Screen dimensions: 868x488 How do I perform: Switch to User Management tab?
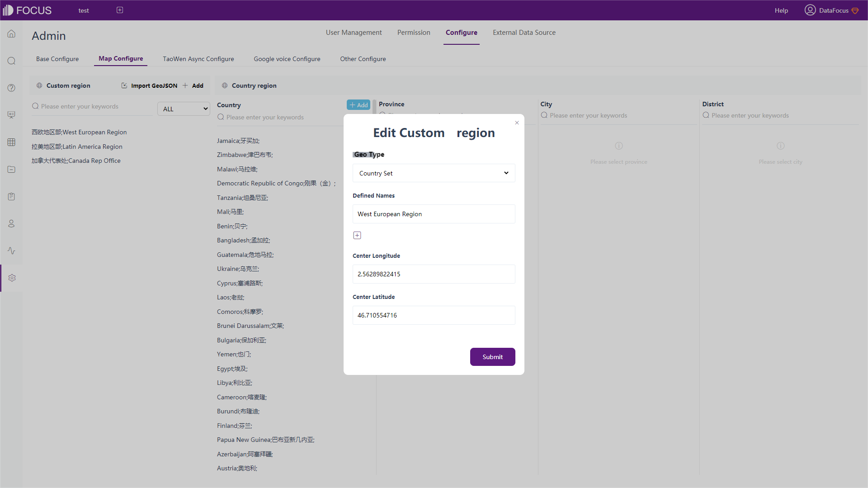354,33
